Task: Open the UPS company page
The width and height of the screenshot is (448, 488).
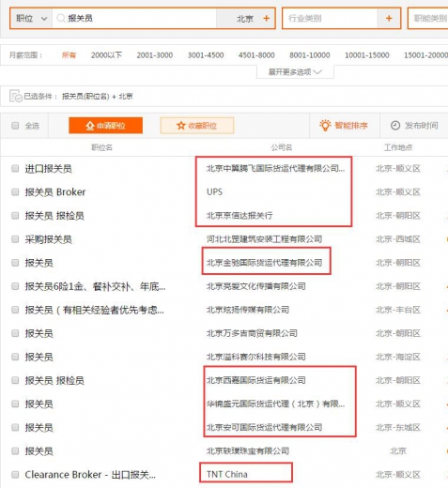Action: pos(214,192)
